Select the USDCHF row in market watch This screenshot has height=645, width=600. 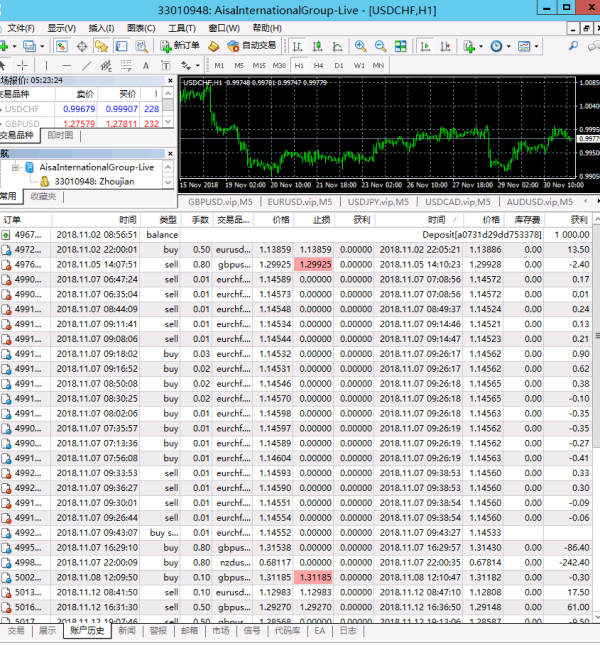(23, 108)
